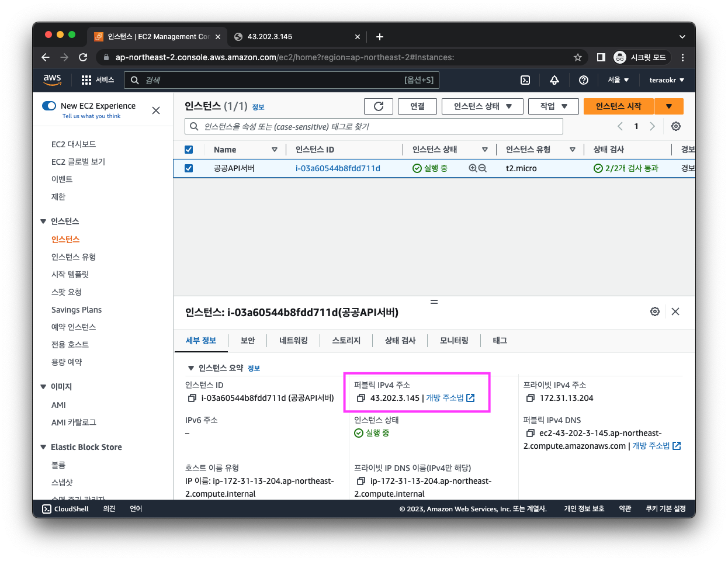Open detail panel settings gear icon
Viewport: 728px width, 561px height.
coord(655,311)
